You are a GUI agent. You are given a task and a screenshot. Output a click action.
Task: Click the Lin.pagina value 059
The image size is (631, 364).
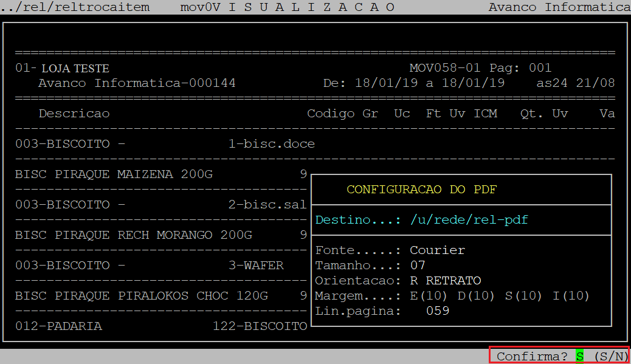[437, 311]
